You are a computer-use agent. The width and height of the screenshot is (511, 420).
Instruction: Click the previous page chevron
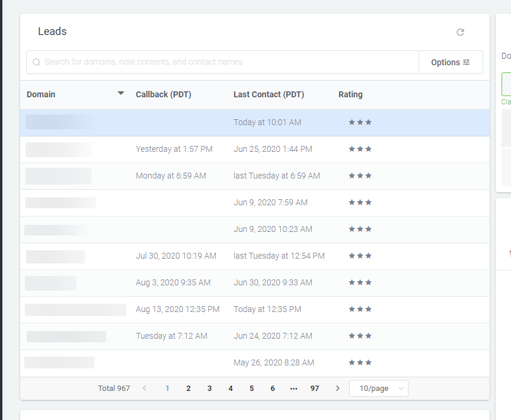pos(144,388)
